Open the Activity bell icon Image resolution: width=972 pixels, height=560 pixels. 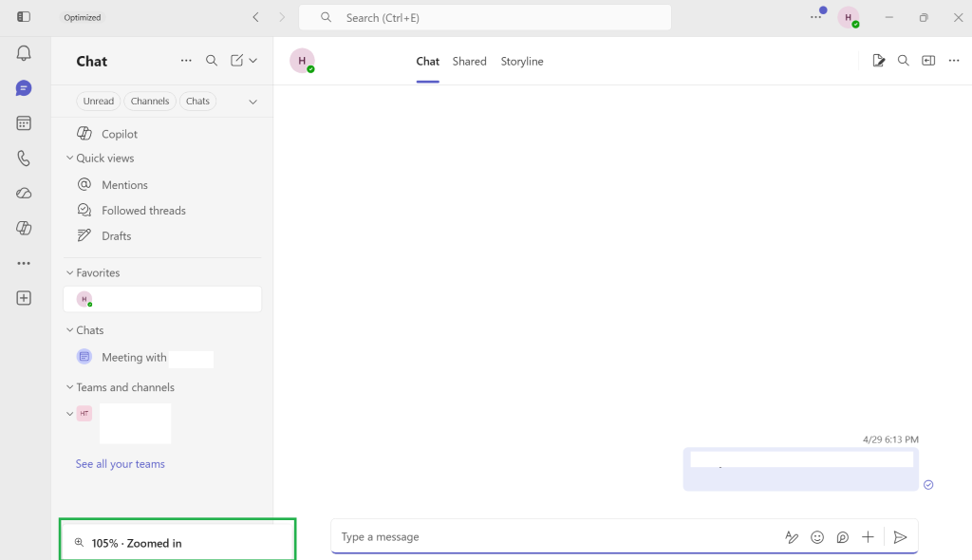[24, 53]
